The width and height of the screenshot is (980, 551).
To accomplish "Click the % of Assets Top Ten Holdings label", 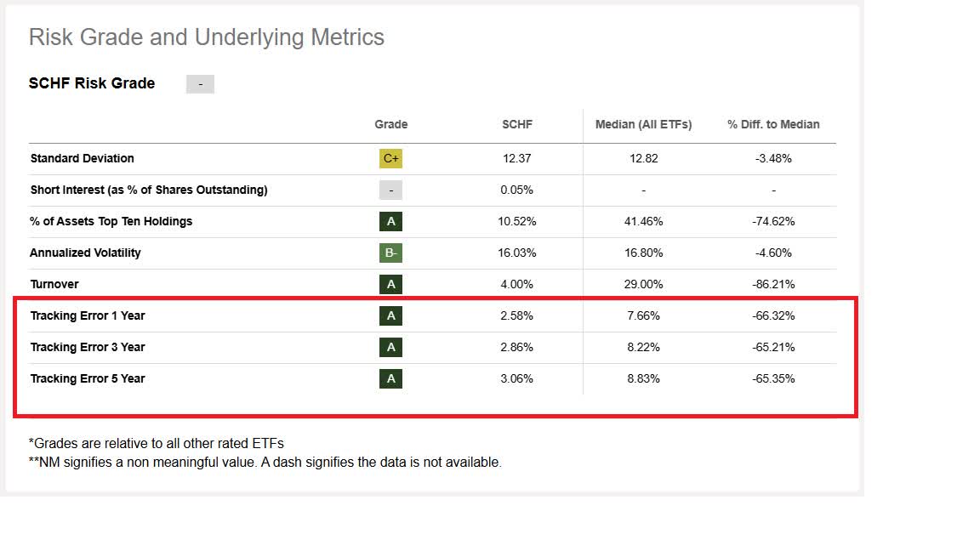I will (111, 221).
